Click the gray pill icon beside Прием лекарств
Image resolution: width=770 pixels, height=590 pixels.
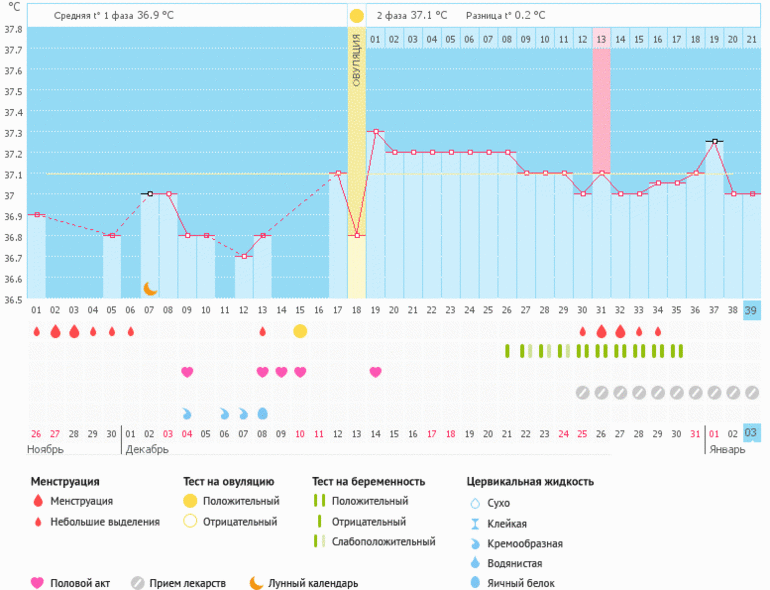click(138, 583)
